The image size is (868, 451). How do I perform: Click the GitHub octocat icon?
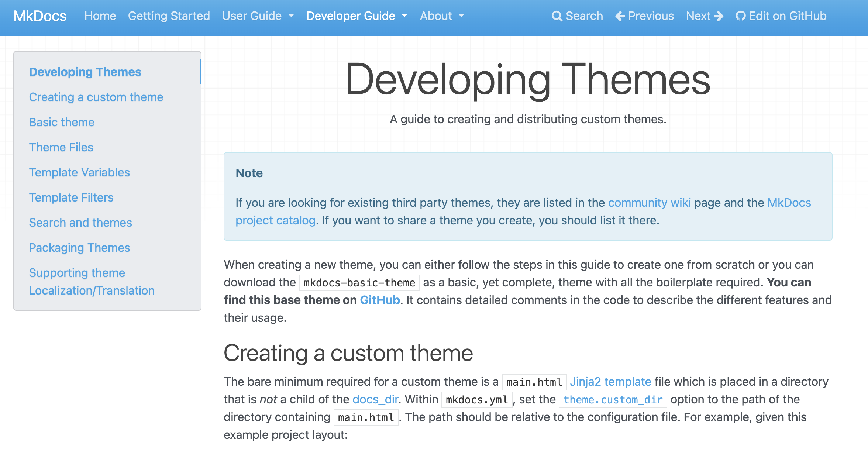tap(741, 16)
